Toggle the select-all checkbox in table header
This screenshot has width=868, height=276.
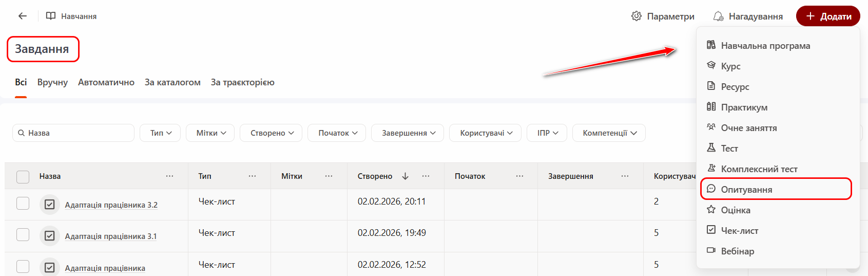coord(23,177)
